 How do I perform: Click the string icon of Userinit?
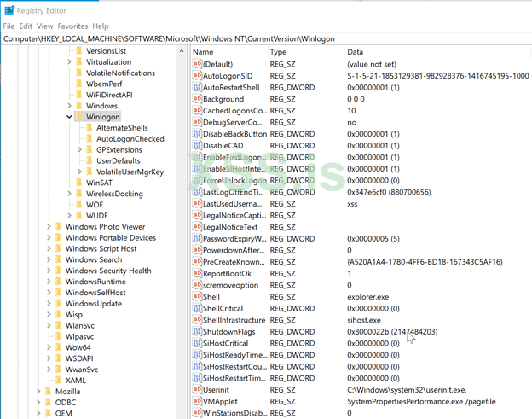point(197,389)
